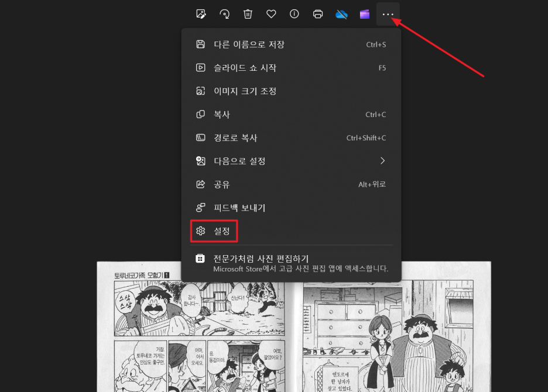Open file info via the circled i icon

294,14
